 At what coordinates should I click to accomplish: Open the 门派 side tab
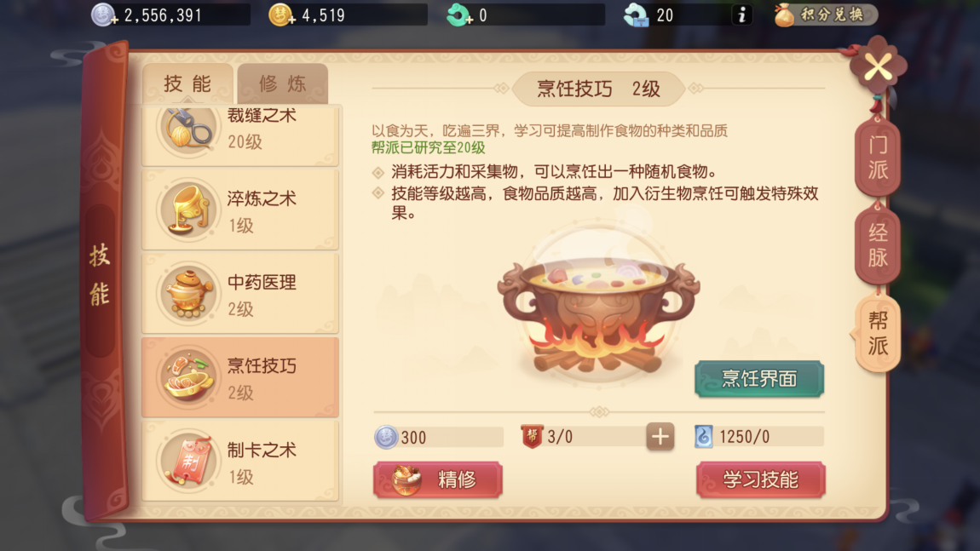878,158
